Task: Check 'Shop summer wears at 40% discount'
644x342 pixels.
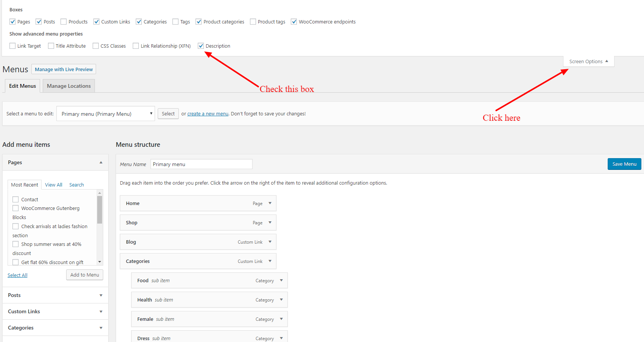Action: [16, 244]
